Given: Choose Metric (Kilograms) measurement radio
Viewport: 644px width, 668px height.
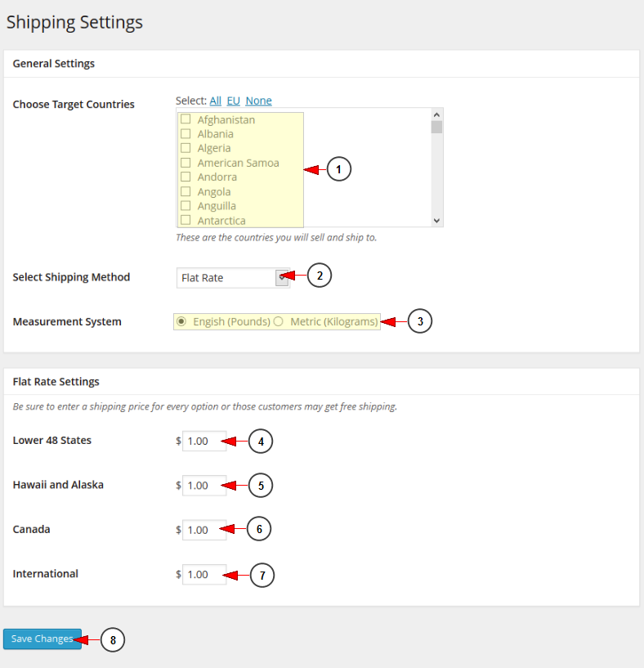Looking at the screenshot, I should [278, 321].
